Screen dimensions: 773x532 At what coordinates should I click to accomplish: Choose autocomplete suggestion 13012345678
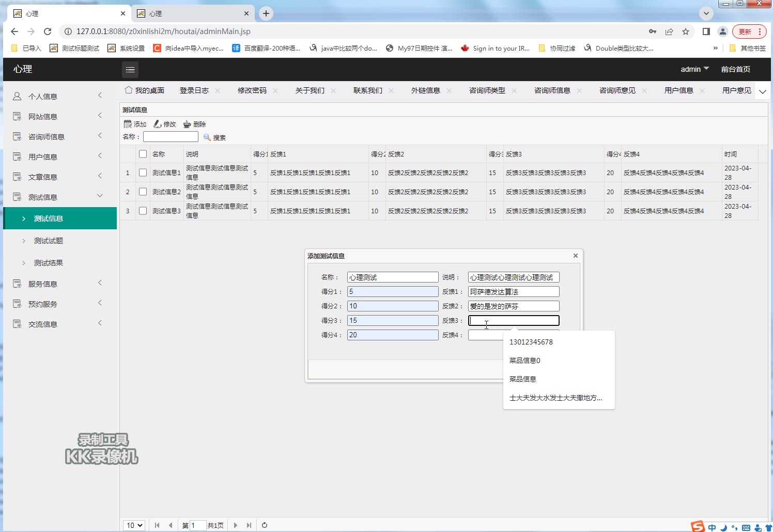[x=559, y=342]
